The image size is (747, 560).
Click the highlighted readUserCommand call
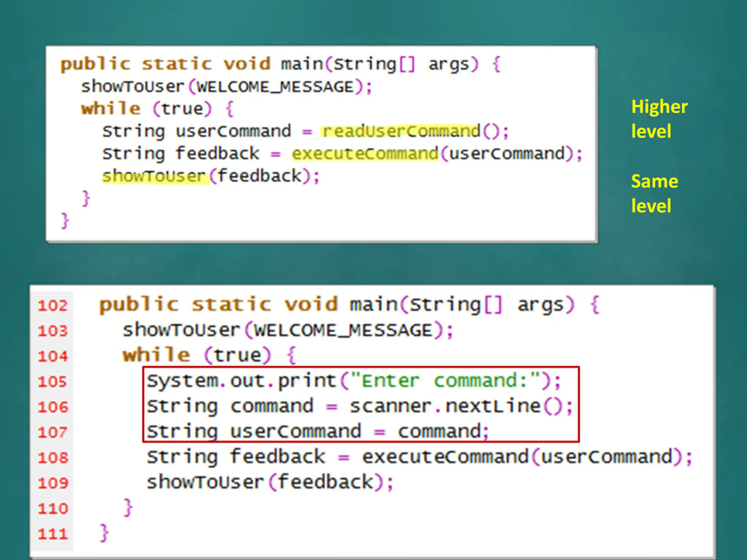click(401, 131)
